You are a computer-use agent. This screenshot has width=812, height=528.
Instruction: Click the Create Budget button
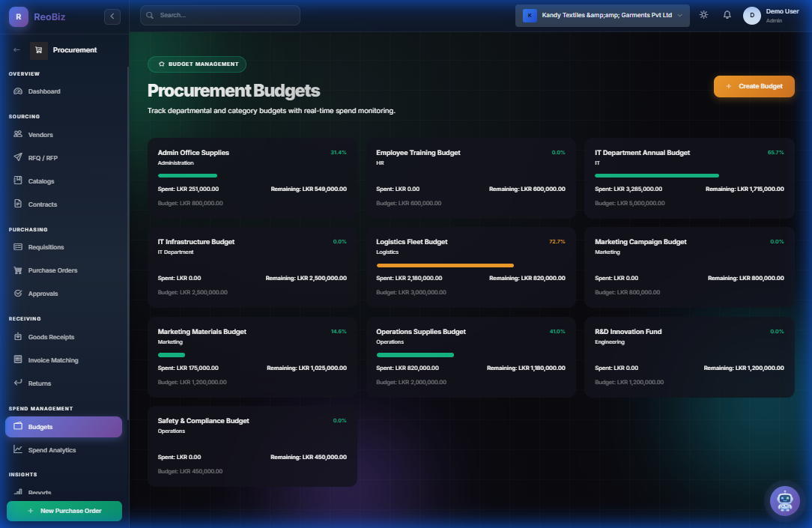(754, 86)
